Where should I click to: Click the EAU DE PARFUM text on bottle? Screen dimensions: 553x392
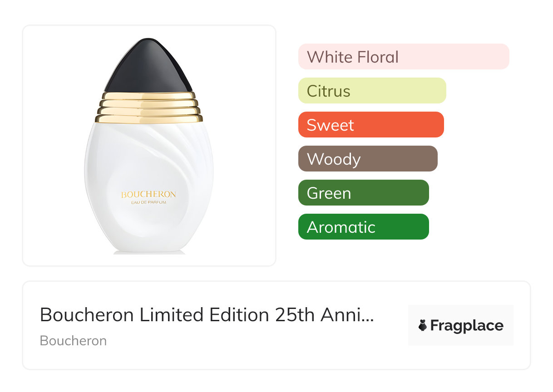(148, 202)
